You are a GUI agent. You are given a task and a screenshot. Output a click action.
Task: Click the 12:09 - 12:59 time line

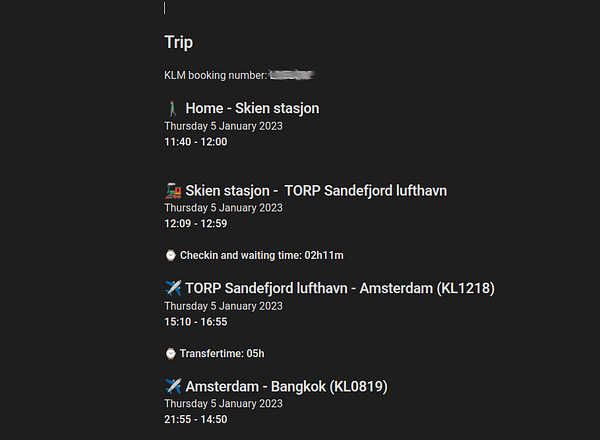tap(196, 223)
